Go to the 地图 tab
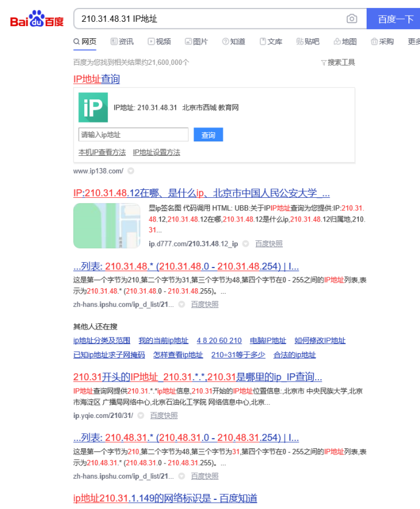420x509 pixels. click(x=345, y=41)
